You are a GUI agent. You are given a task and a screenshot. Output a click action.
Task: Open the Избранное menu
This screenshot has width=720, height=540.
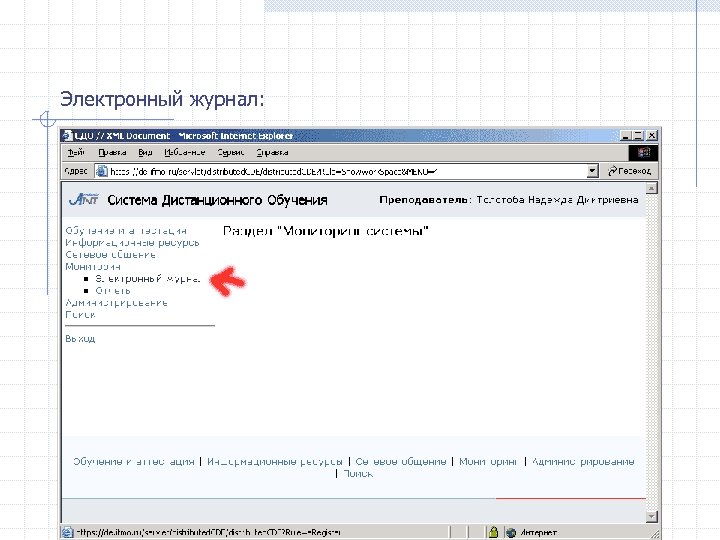[185, 152]
